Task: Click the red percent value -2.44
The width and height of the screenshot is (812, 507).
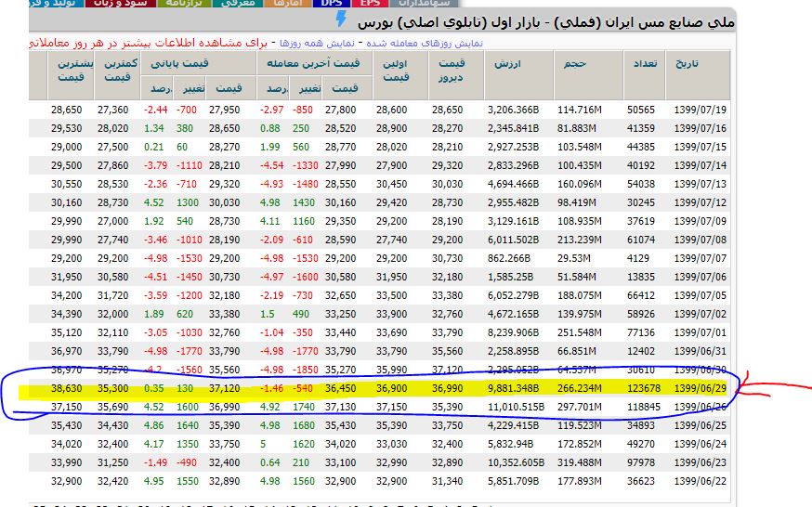Action: pyautogui.click(x=155, y=110)
